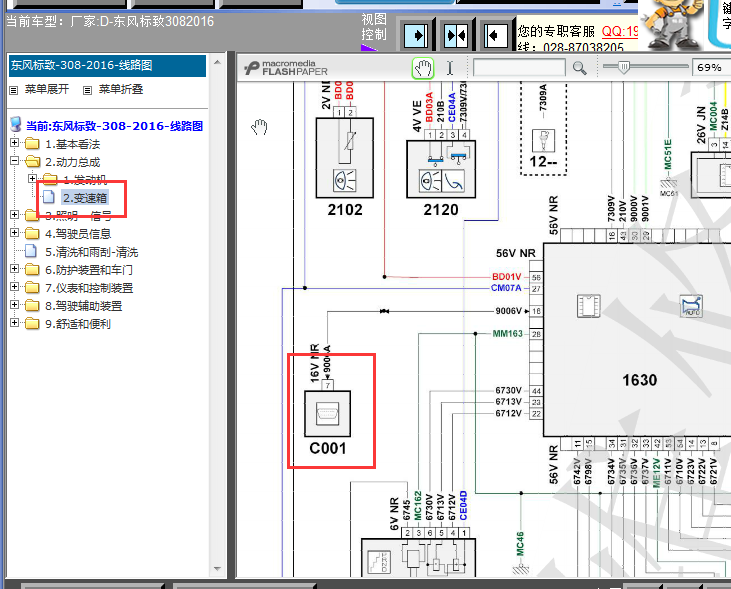Open the 5.清洗和雨刮-清洗 document
This screenshot has width=731, height=589.
click(x=92, y=252)
